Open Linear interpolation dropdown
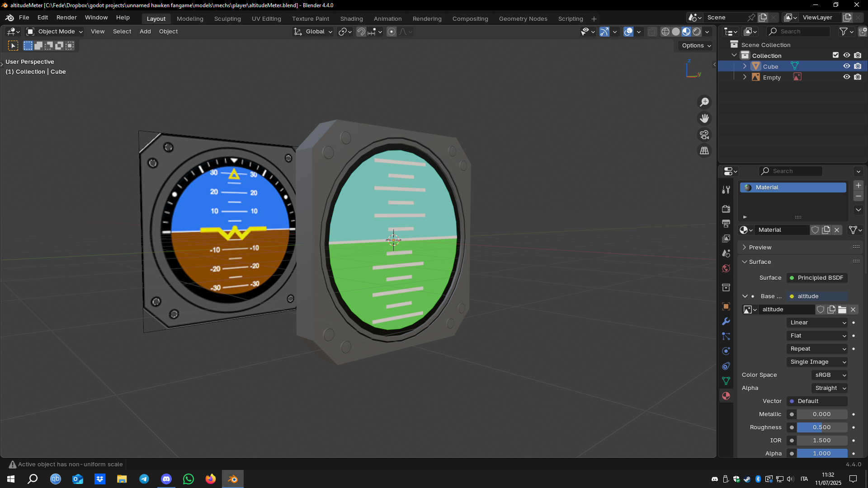Viewport: 868px width, 488px height. click(817, 323)
